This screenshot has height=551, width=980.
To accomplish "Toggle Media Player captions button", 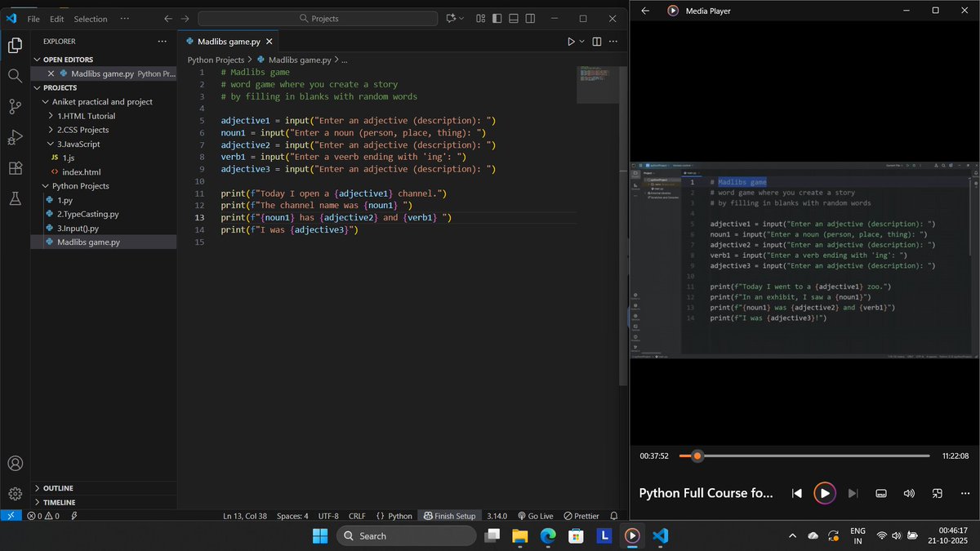I will pyautogui.click(x=881, y=493).
